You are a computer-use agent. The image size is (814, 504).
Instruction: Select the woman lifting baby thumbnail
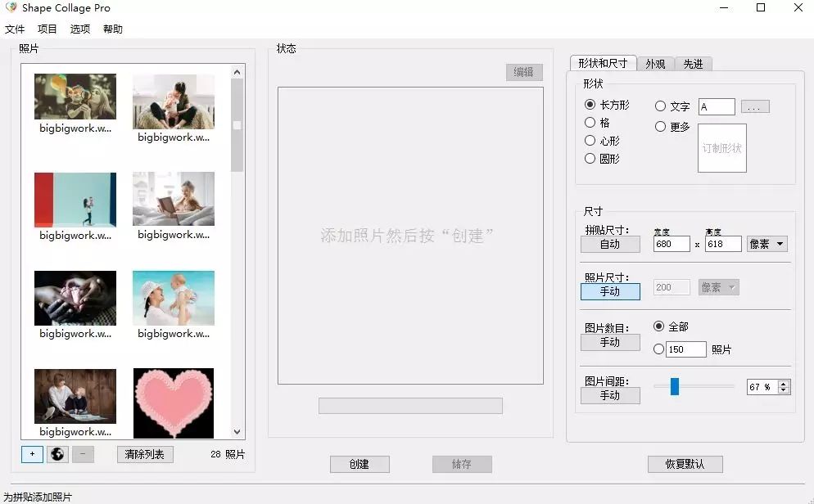[x=174, y=298]
